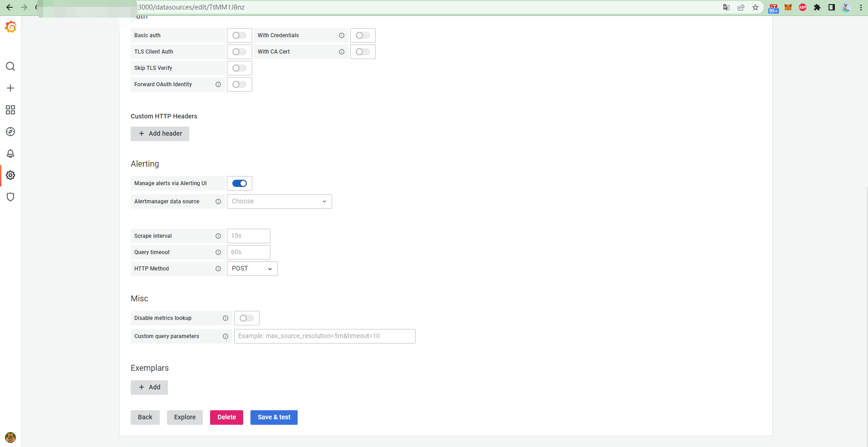This screenshot has height=447, width=868.
Task: Enable the Disable metrics lookup toggle
Action: [247, 318]
